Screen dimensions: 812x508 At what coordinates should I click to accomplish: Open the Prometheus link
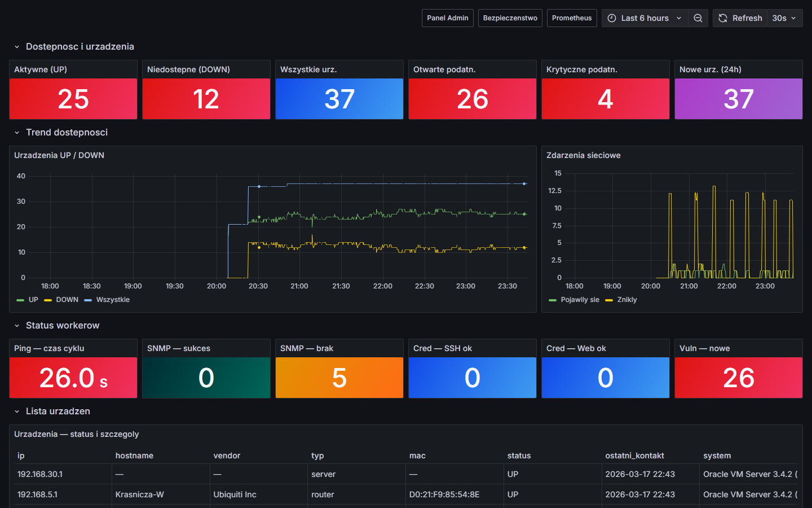[x=571, y=18]
